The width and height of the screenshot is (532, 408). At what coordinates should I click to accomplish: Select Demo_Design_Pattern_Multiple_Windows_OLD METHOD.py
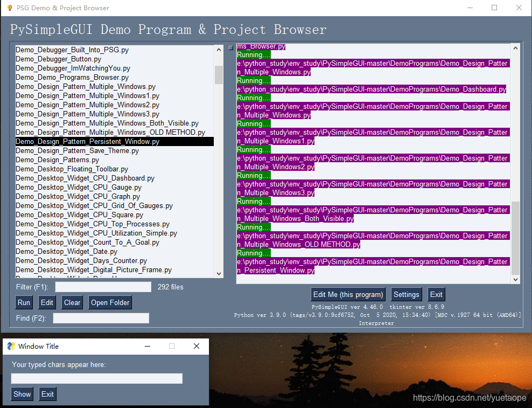[x=115, y=133]
